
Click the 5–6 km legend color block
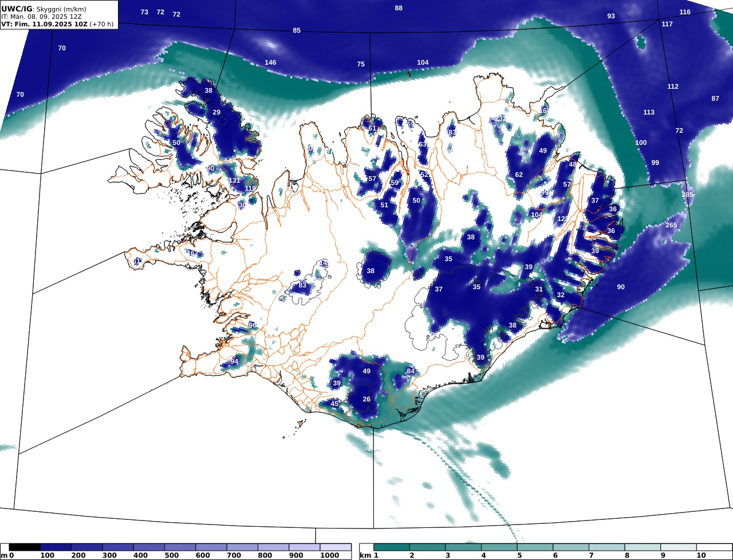[535, 547]
